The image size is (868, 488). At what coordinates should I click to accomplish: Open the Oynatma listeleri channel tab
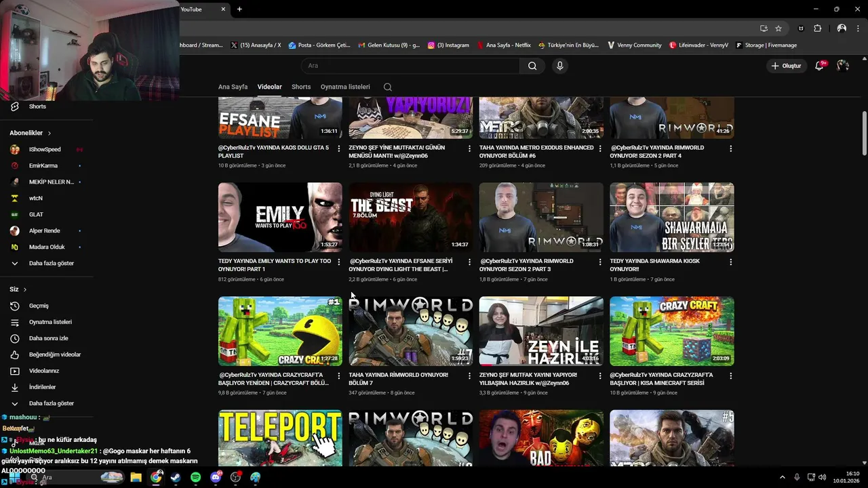[x=345, y=87]
